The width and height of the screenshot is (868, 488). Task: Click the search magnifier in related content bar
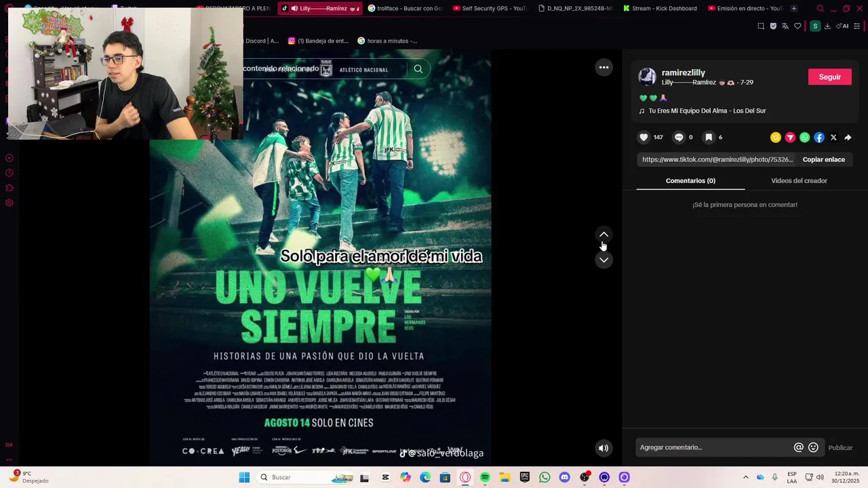tap(418, 68)
